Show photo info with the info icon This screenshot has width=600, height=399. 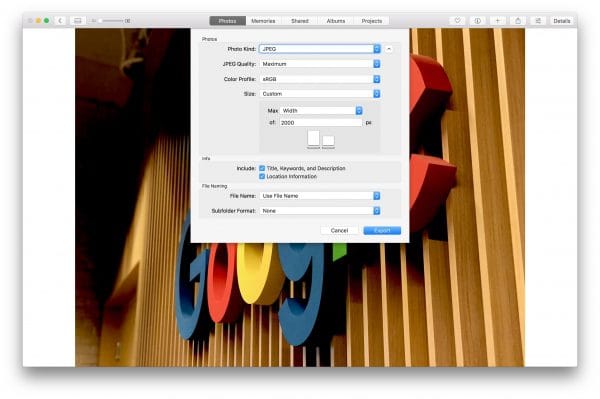click(478, 21)
